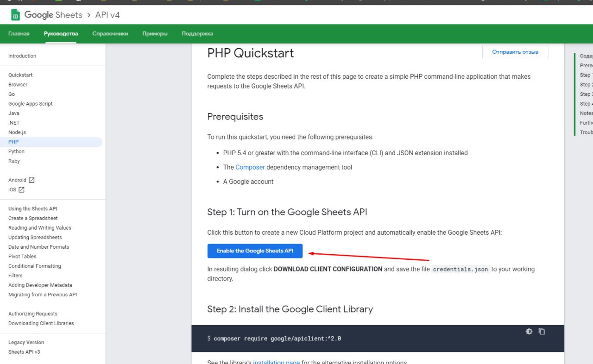The width and height of the screenshot is (593, 364).
Task: Open the installation page link
Action: pyautogui.click(x=276, y=362)
